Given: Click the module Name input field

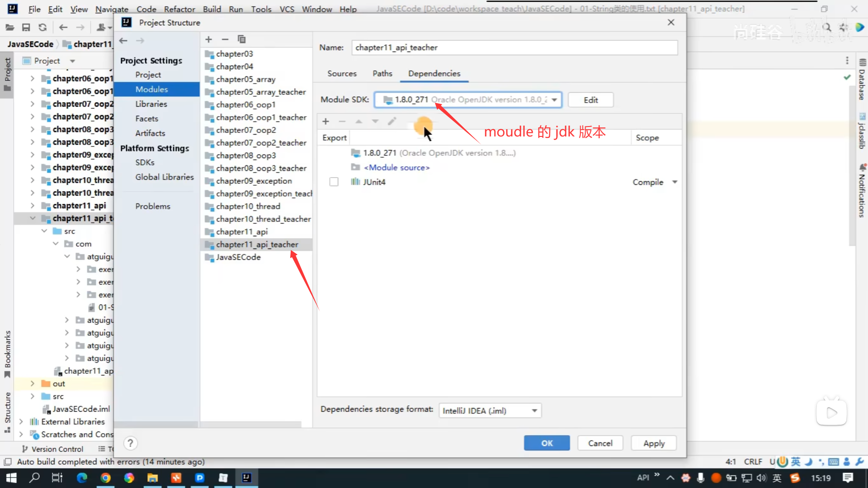Looking at the screenshot, I should [x=514, y=47].
